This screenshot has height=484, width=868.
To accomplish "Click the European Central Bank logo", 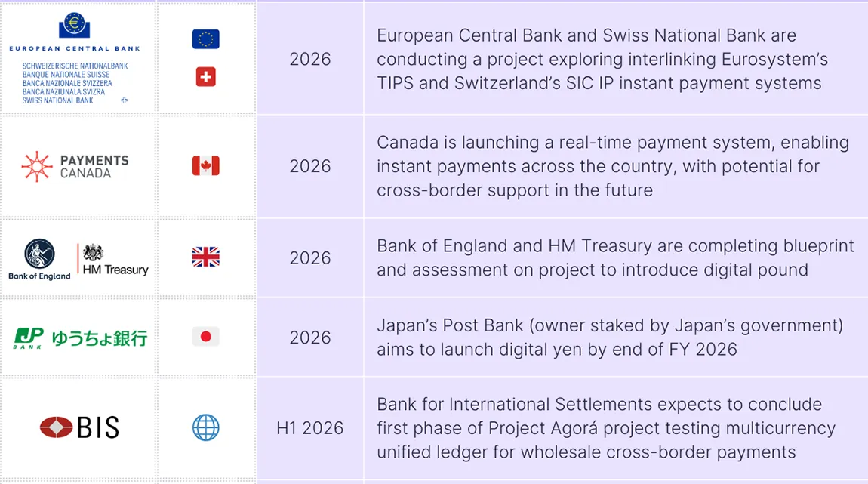I will pos(74,32).
